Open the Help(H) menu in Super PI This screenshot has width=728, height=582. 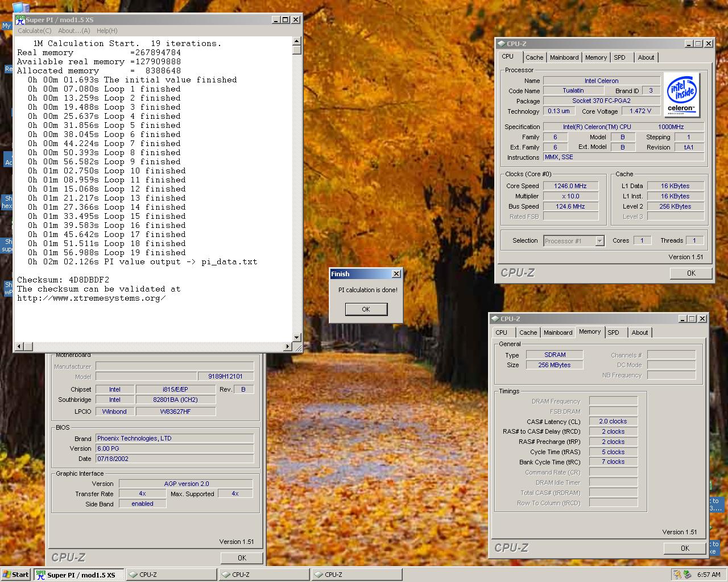(107, 31)
